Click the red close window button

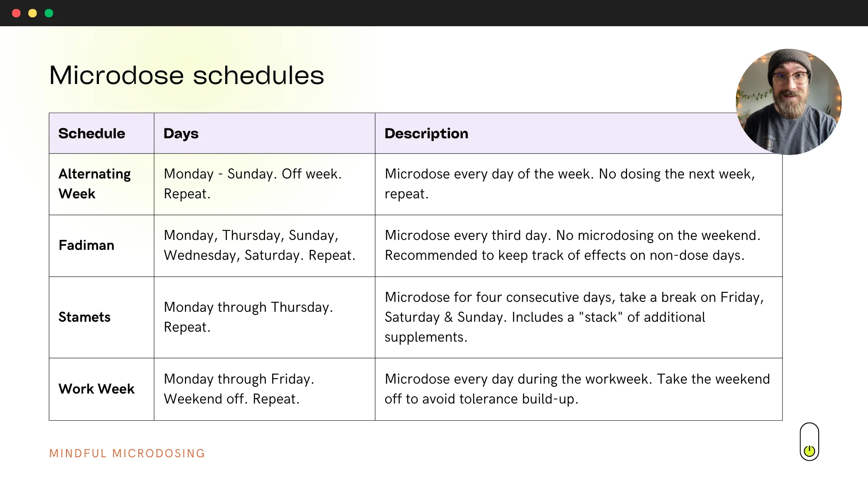click(x=16, y=13)
